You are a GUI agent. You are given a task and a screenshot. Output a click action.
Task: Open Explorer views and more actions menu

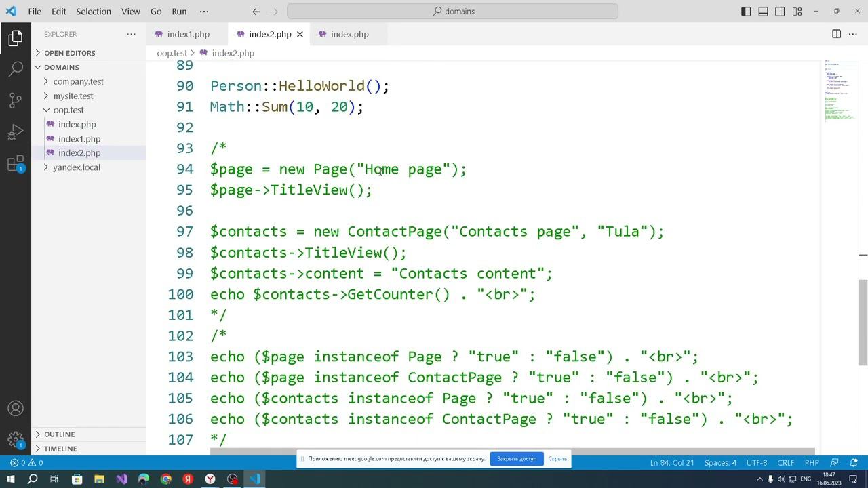pyautogui.click(x=131, y=34)
